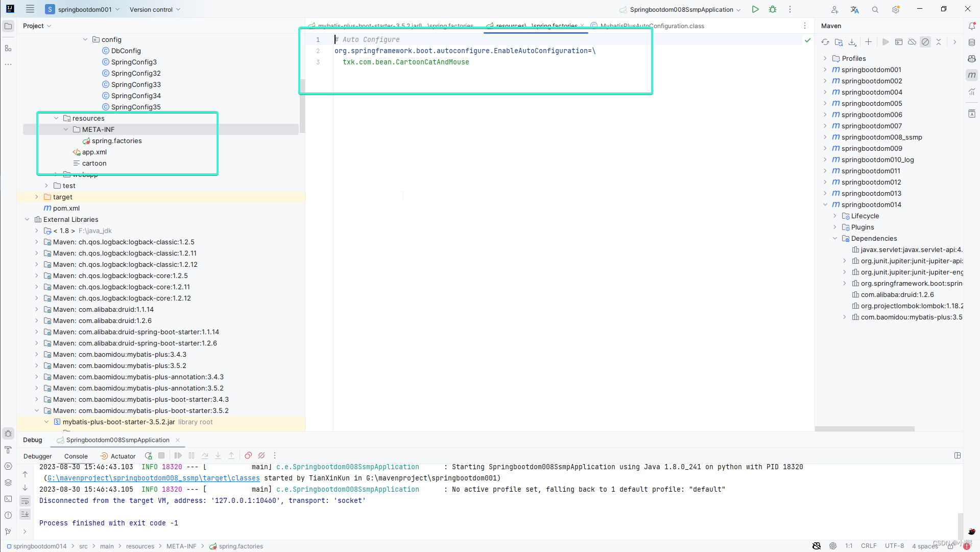The width and height of the screenshot is (980, 552).
Task: Click resources in the breadcrumb bar
Action: click(140, 546)
